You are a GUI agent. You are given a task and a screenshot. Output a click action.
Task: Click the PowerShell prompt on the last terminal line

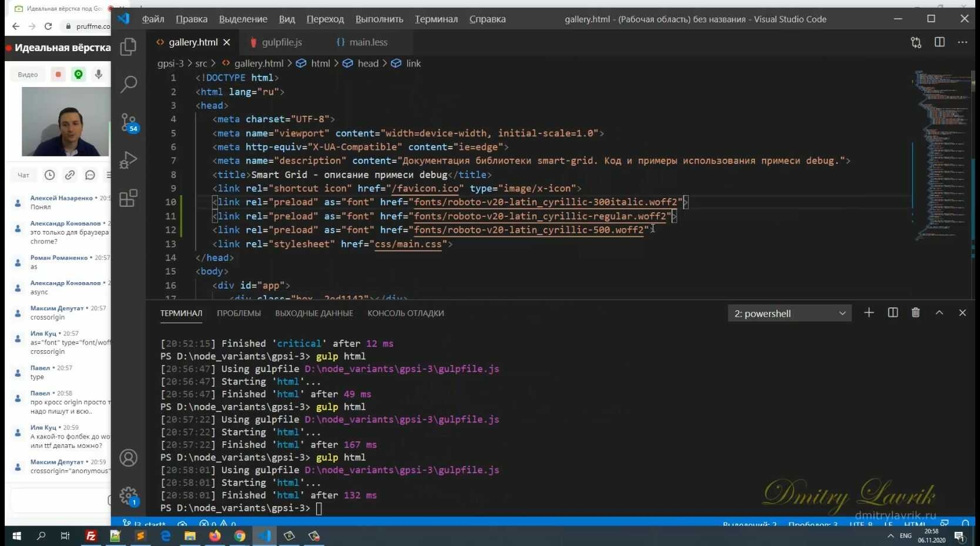coord(235,508)
